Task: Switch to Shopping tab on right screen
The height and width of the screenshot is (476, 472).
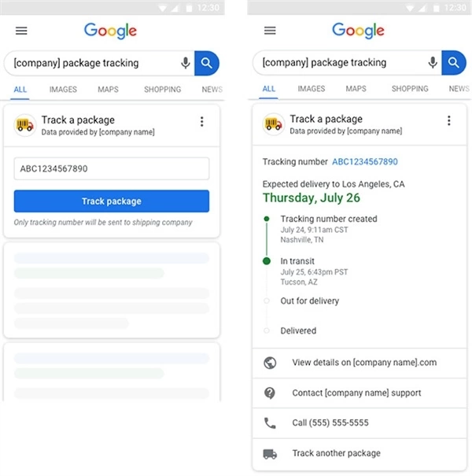Action: [409, 89]
